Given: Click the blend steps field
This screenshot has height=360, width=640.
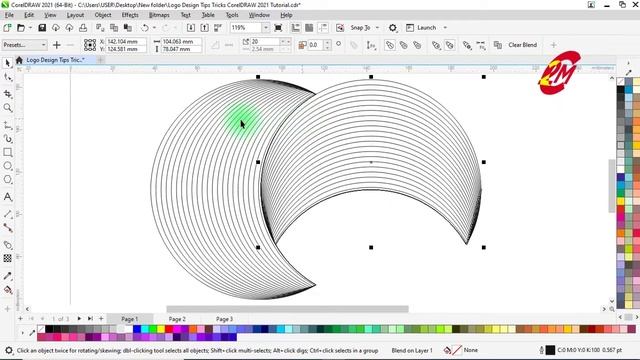Looking at the screenshot, I should point(265,42).
